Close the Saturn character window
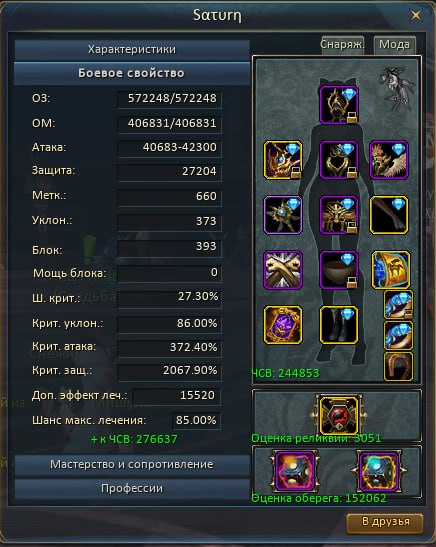 pyautogui.click(x=415, y=15)
